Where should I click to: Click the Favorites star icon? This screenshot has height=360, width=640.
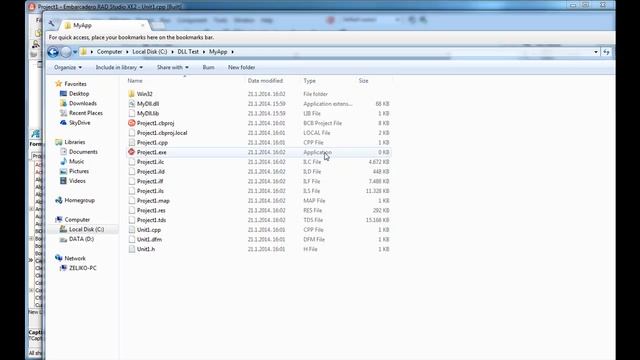[x=58, y=84]
